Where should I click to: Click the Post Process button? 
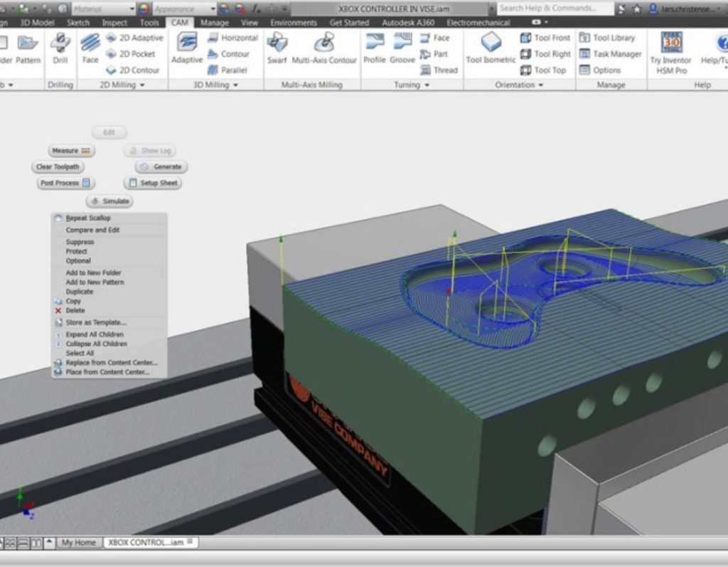(x=65, y=183)
